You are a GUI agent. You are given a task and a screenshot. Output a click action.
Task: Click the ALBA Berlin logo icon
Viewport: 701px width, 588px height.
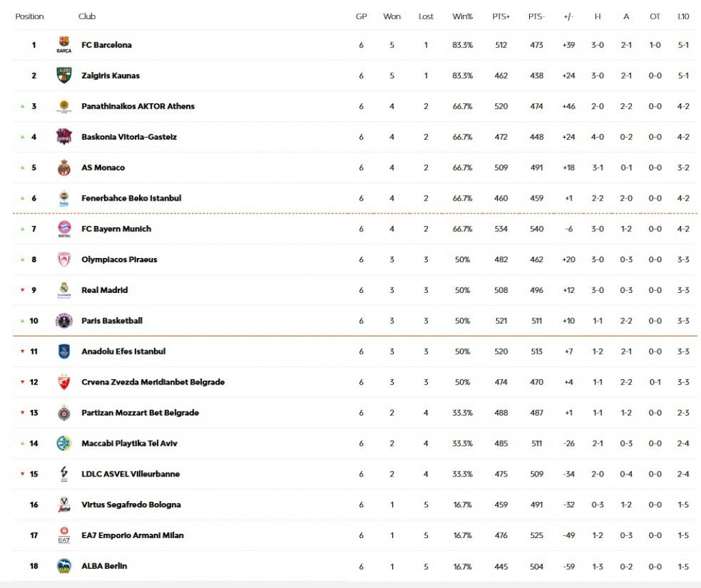click(64, 566)
